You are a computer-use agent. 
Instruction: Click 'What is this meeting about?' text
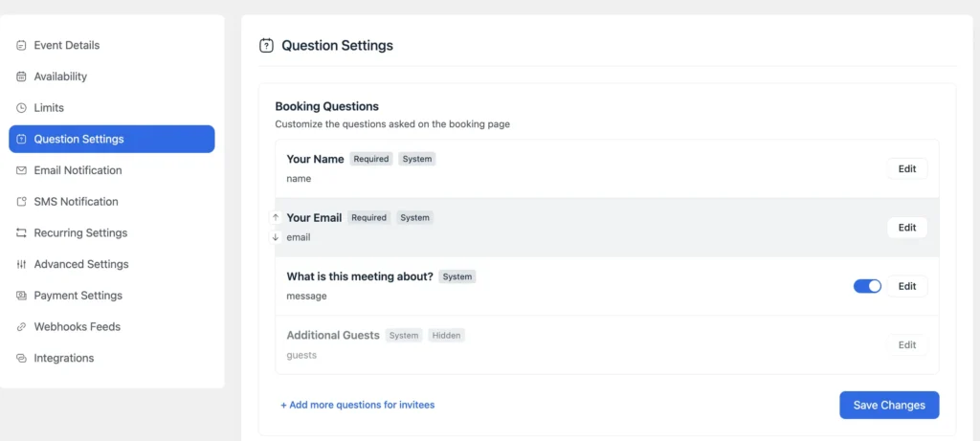click(360, 276)
